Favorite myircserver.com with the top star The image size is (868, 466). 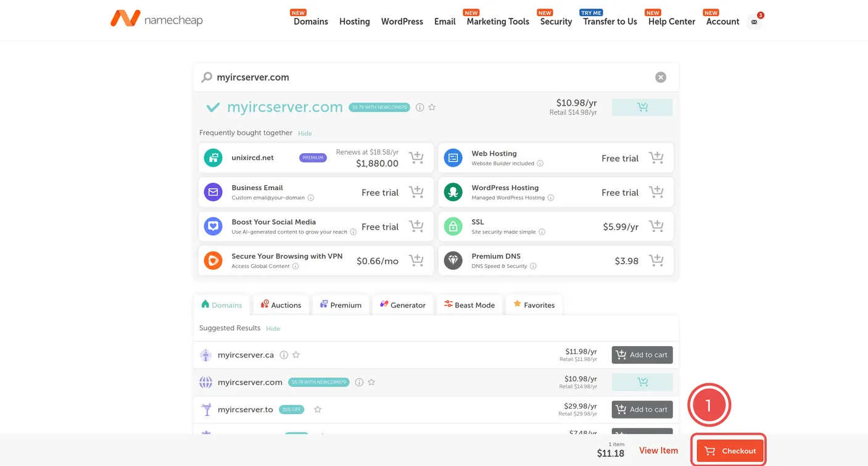432,107
